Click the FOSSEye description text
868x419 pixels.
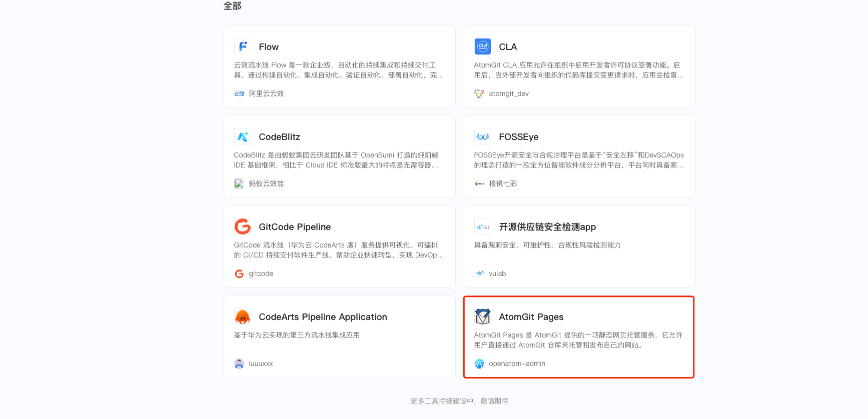pos(579,160)
